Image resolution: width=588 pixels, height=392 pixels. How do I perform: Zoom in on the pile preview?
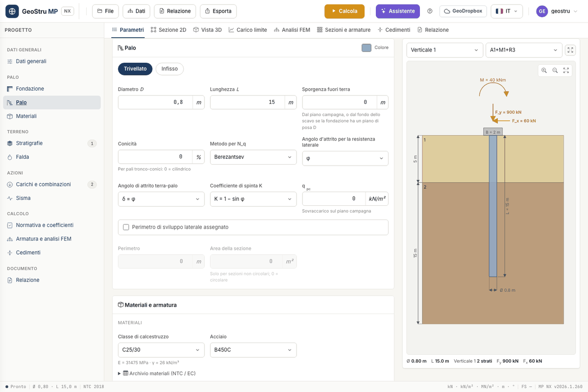click(544, 71)
